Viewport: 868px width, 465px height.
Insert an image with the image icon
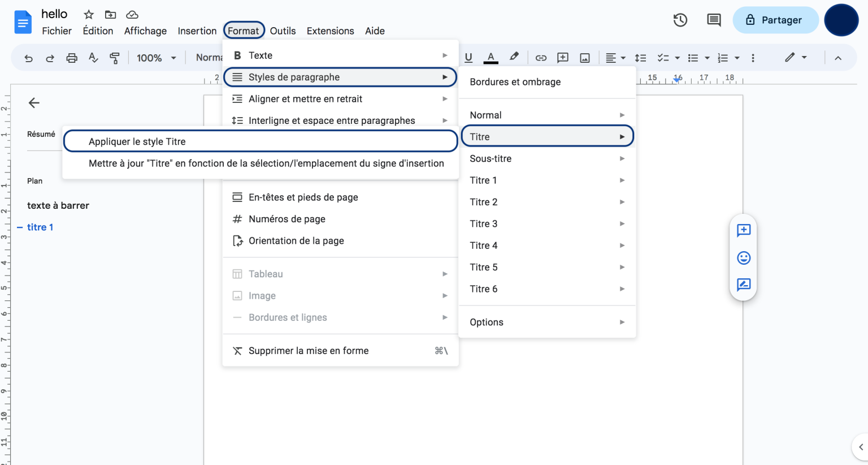[585, 57]
